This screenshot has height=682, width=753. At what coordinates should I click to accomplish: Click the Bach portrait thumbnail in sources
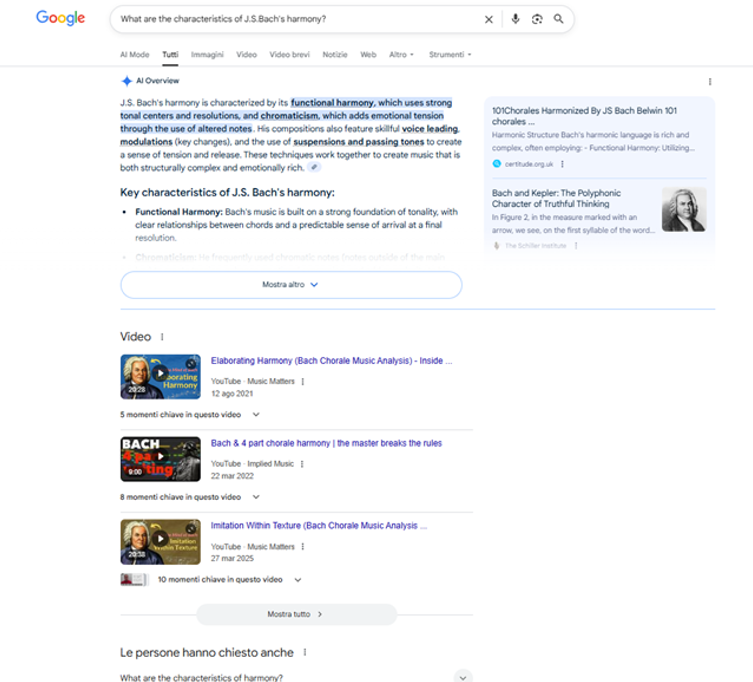pos(684,209)
